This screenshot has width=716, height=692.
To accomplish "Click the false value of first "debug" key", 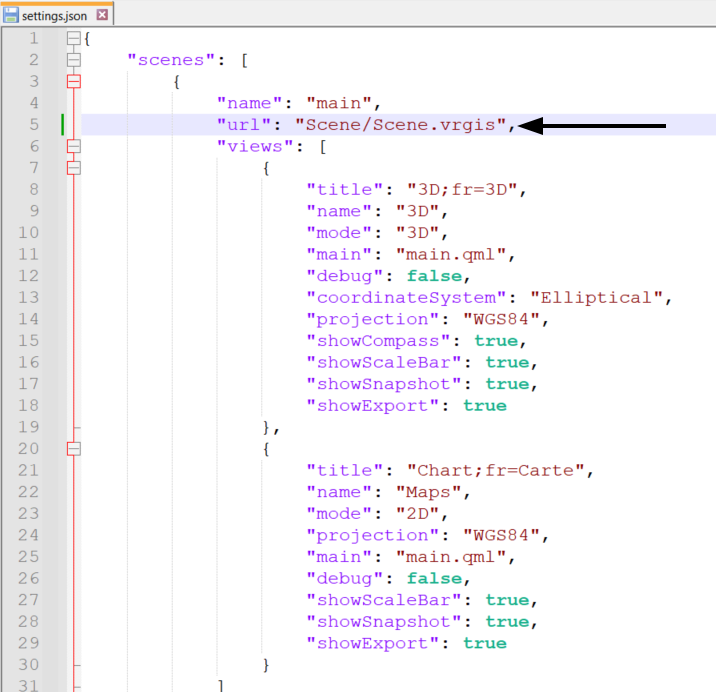I will (434, 276).
